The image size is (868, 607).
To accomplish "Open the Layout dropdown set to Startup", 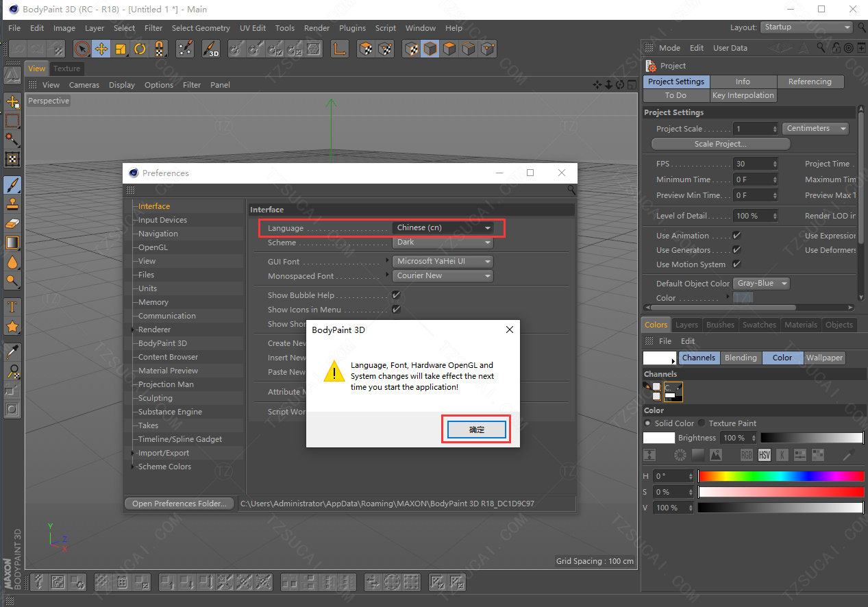I will 806,27.
